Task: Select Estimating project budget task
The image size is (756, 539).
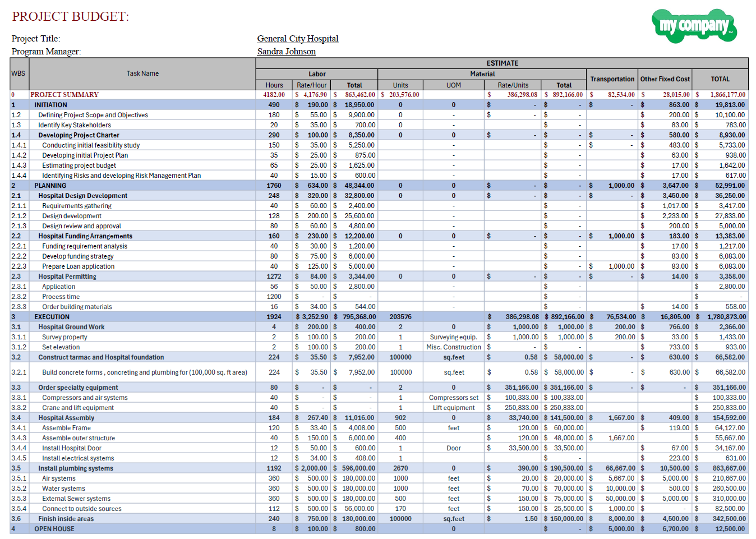Action: (79, 165)
